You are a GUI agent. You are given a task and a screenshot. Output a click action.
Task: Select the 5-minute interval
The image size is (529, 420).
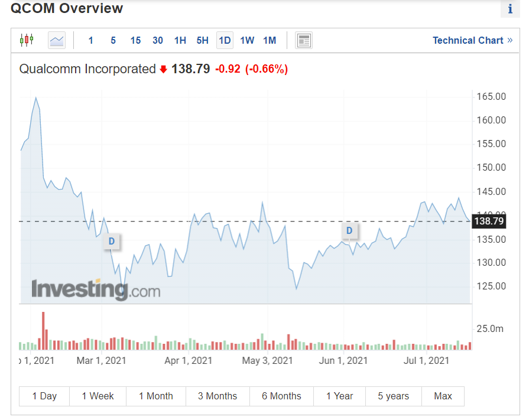pyautogui.click(x=113, y=40)
